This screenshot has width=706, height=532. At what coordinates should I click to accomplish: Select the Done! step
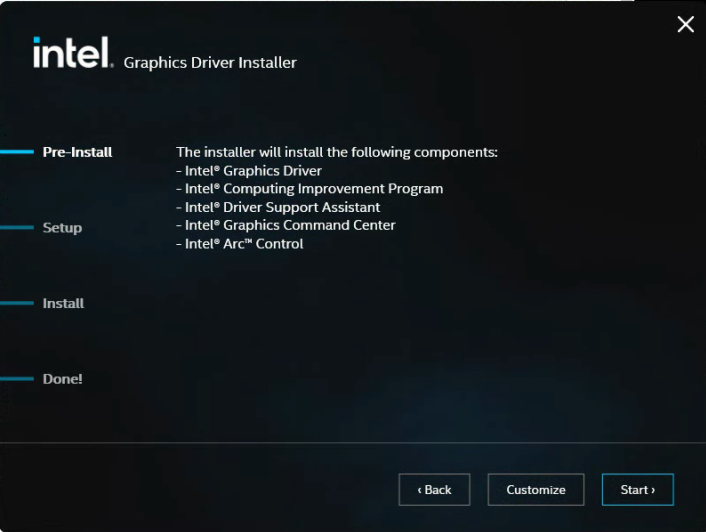point(63,379)
